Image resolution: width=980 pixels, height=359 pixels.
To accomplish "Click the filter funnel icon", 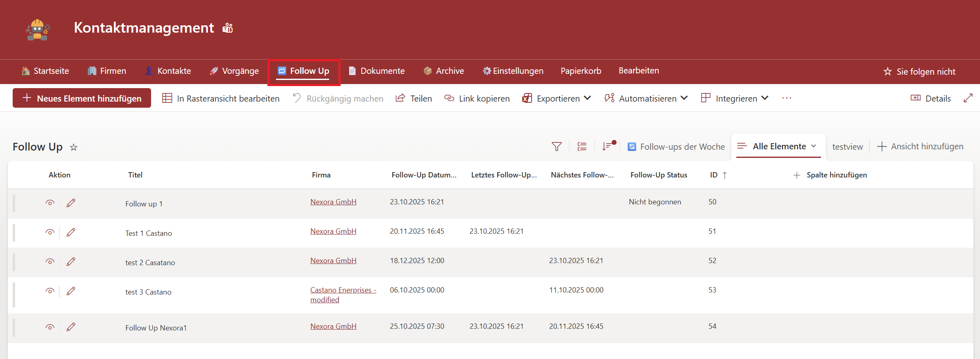I will pyautogui.click(x=557, y=146).
